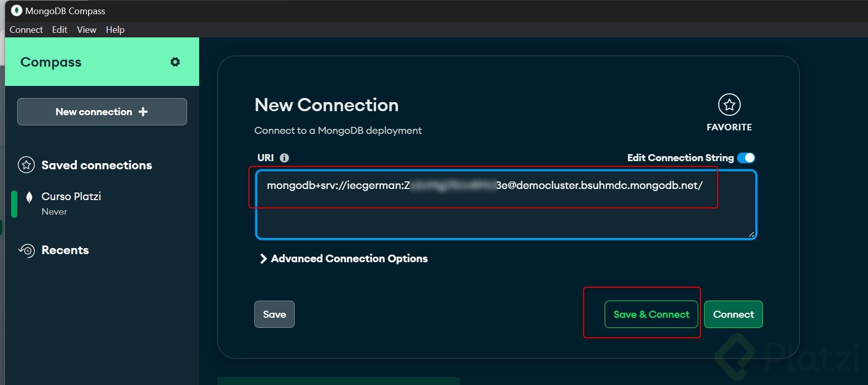Open the View menu
This screenshot has width=868, height=385.
pos(86,30)
